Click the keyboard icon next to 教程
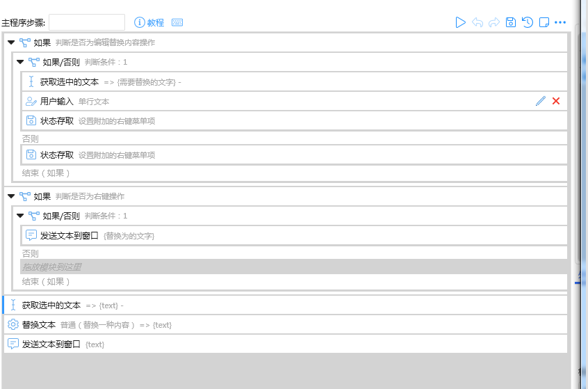This screenshot has width=588, height=389. coord(177,22)
